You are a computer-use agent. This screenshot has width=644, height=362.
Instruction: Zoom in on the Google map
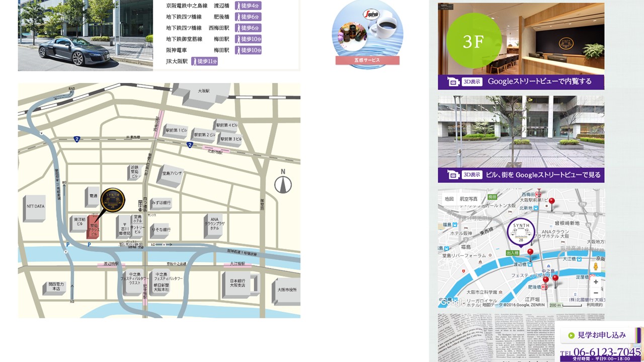[x=596, y=282]
